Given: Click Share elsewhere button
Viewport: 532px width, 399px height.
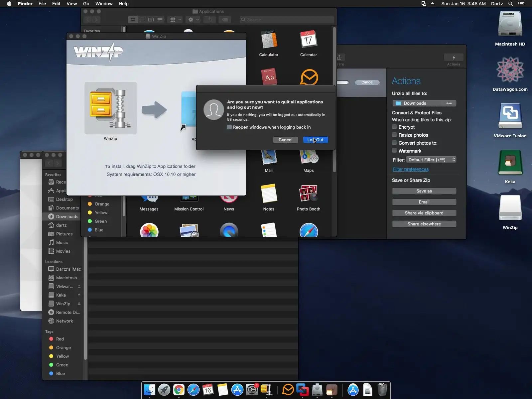Looking at the screenshot, I should (424, 224).
